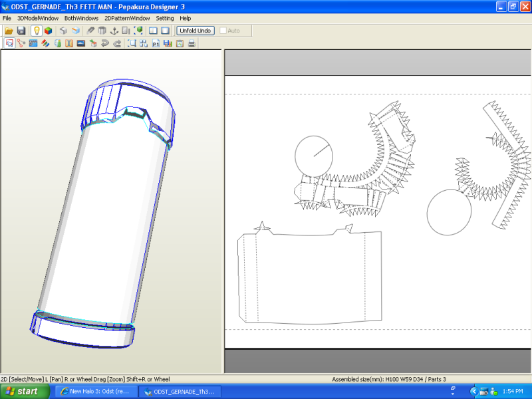Click the image picture icon in toolbar
Viewport: 532px width, 399px height.
80,43
